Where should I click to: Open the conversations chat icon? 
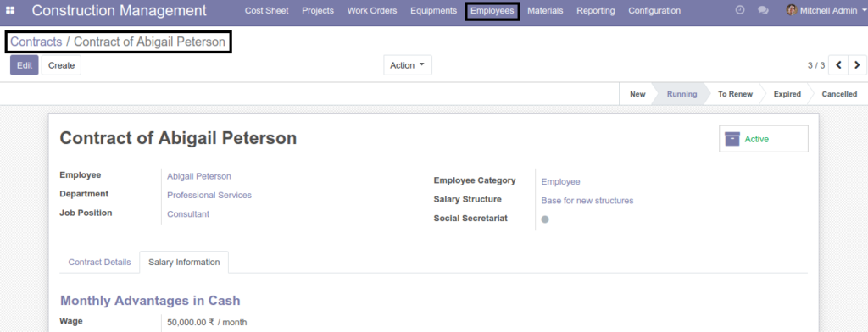tap(763, 10)
